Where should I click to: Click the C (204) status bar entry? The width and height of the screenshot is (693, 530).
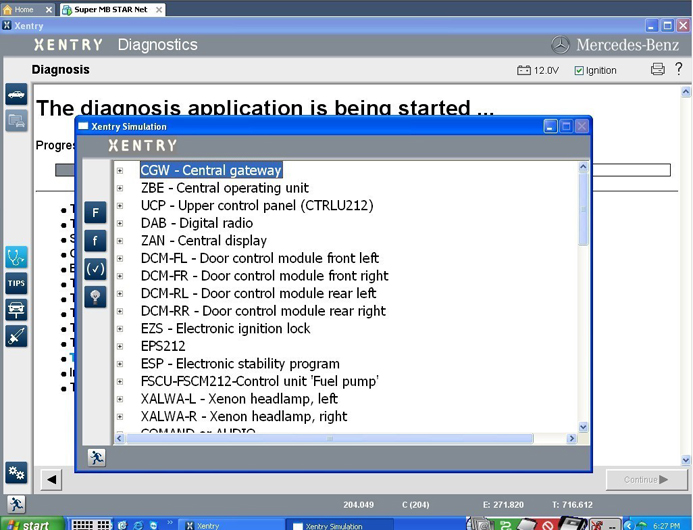pyautogui.click(x=415, y=505)
